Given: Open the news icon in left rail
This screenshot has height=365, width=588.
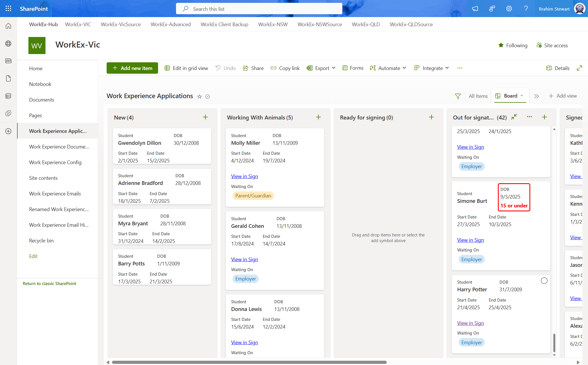Looking at the screenshot, I should click(8, 61).
